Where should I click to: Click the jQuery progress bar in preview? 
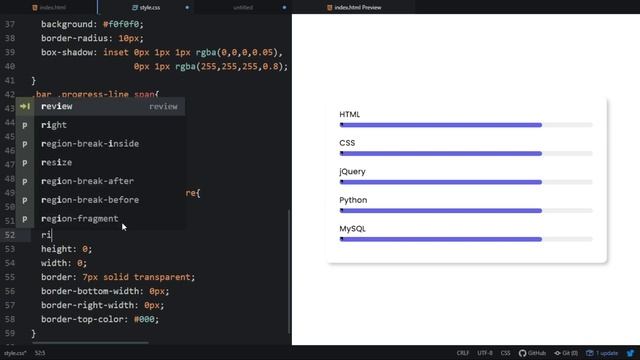point(466,182)
